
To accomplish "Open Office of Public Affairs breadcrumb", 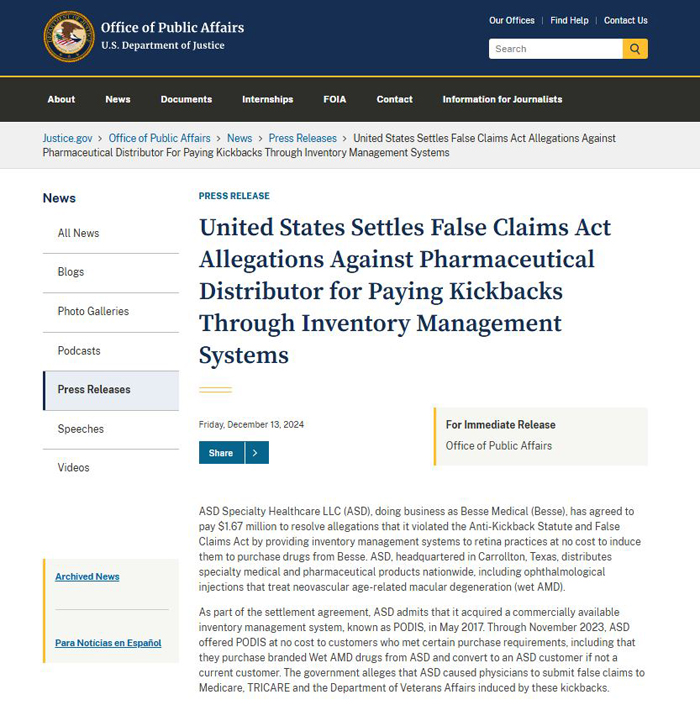I will pyautogui.click(x=160, y=138).
